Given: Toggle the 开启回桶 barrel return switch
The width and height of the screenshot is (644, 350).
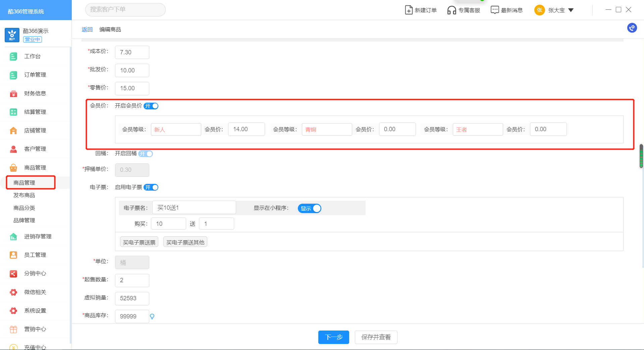Looking at the screenshot, I should tap(146, 154).
